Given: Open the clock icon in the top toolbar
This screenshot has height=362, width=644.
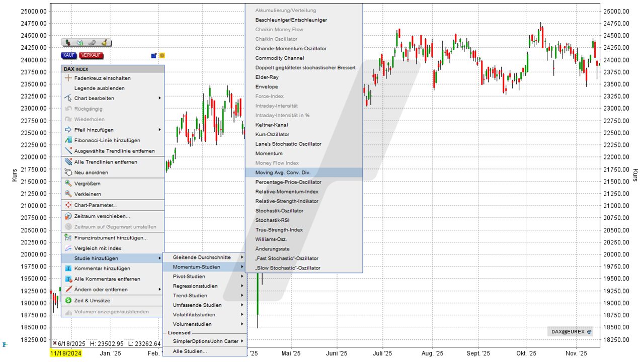Looking at the screenshot, I should pyautogui.click(x=79, y=43).
